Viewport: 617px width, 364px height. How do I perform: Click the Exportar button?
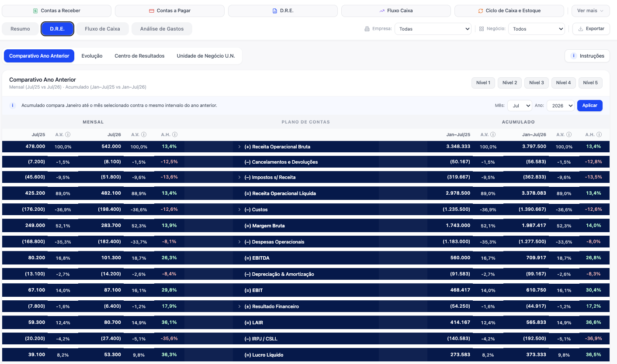tap(591, 29)
